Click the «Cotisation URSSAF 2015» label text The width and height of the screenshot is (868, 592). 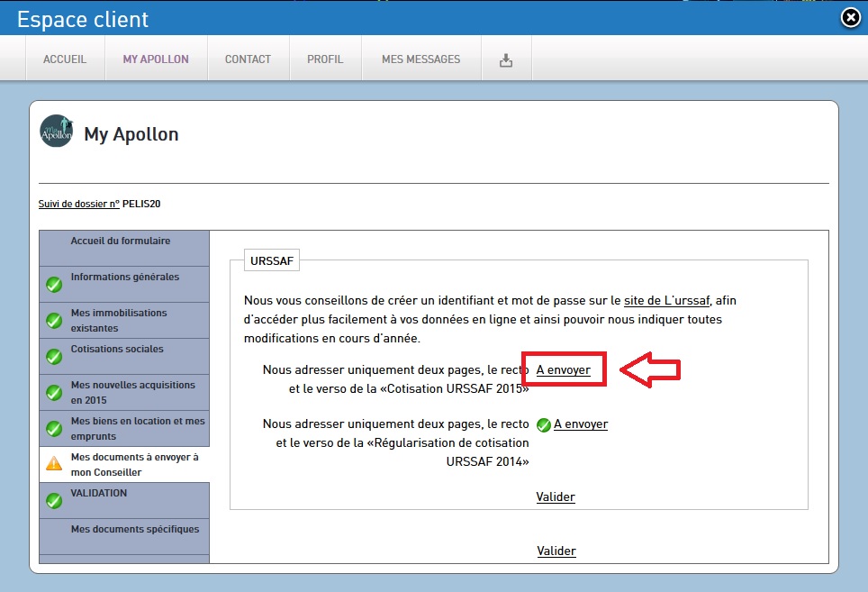coord(396,379)
